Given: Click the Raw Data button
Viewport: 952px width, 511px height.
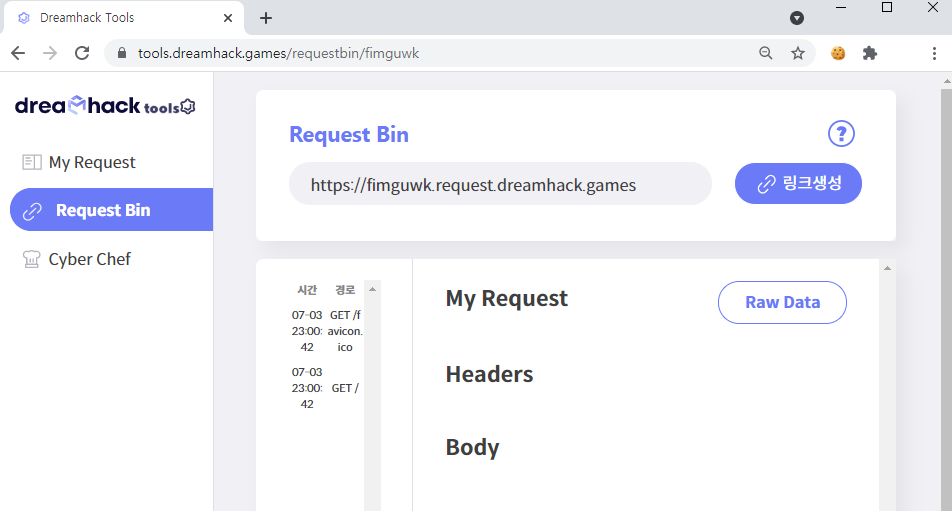Looking at the screenshot, I should (782, 302).
